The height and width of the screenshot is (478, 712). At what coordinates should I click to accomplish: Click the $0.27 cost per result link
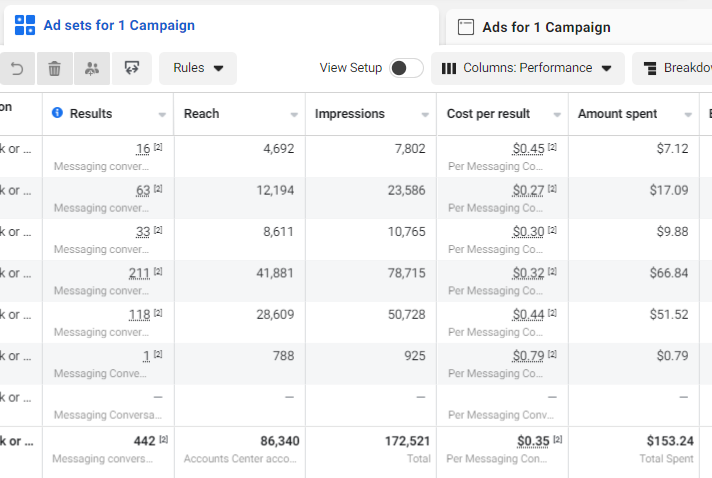[x=528, y=190]
